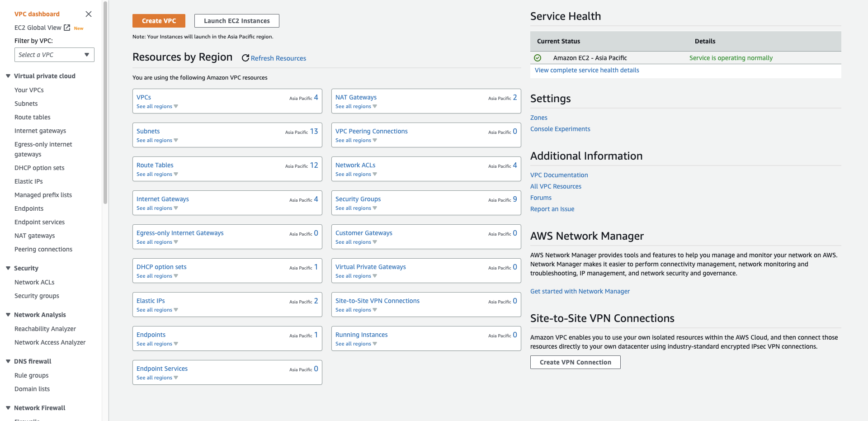Click the VPCs resource card title
The width and height of the screenshot is (868, 421).
click(144, 97)
